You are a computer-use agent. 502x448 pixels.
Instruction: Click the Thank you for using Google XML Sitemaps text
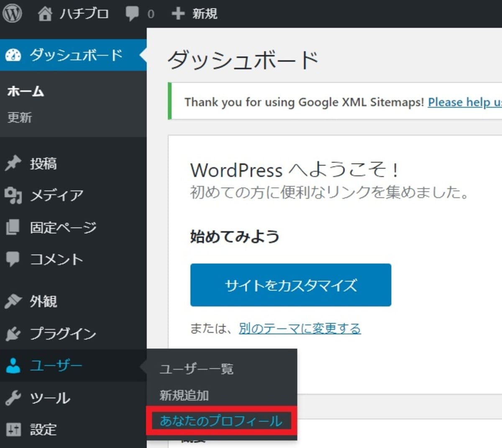tap(304, 102)
